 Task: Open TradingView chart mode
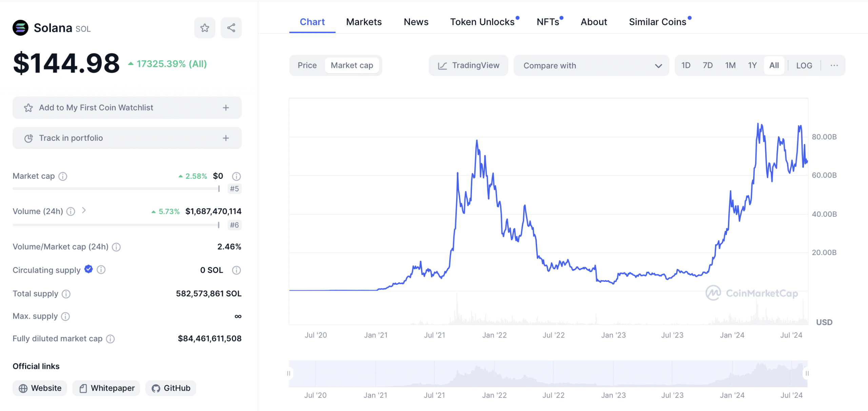[x=468, y=65]
